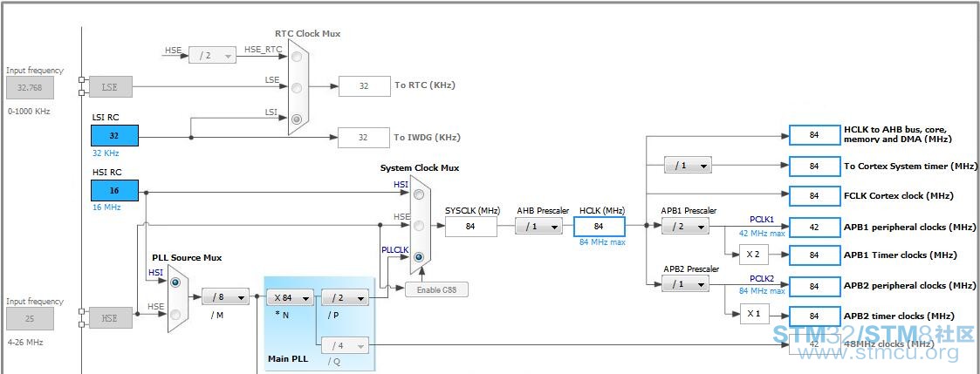Viewport: 980px width, 374px height.
Task: Select LSI input on RTC Clock Mux
Action: 296,119
